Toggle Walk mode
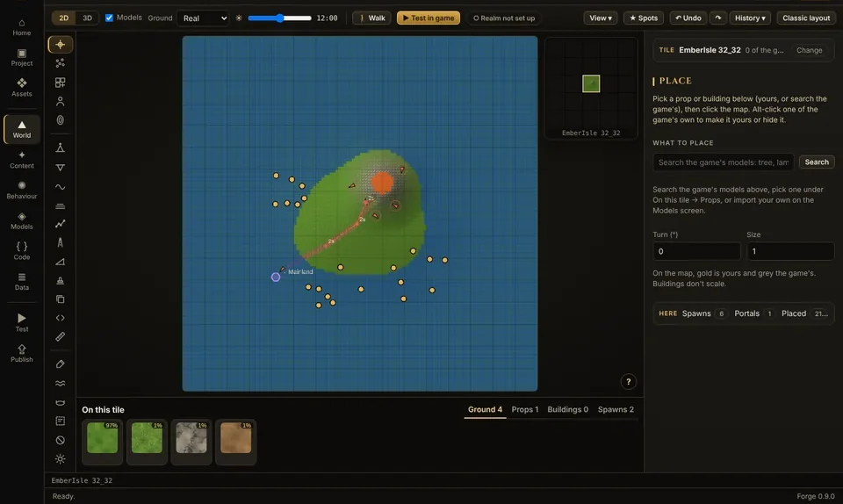Image resolution: width=843 pixels, height=504 pixels. tap(372, 18)
